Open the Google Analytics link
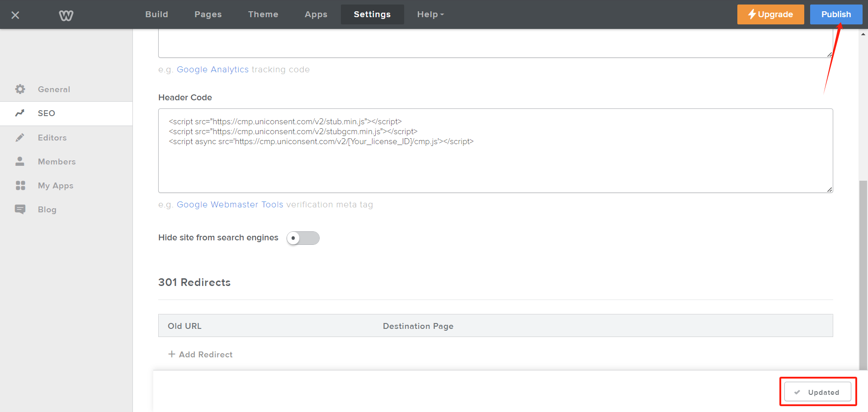The width and height of the screenshot is (868, 412). tap(212, 70)
